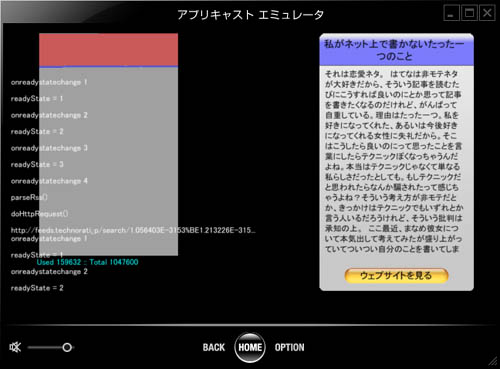The image size is (500, 369).
Task: Click the resize grip at window corner
Action: click(x=492, y=361)
